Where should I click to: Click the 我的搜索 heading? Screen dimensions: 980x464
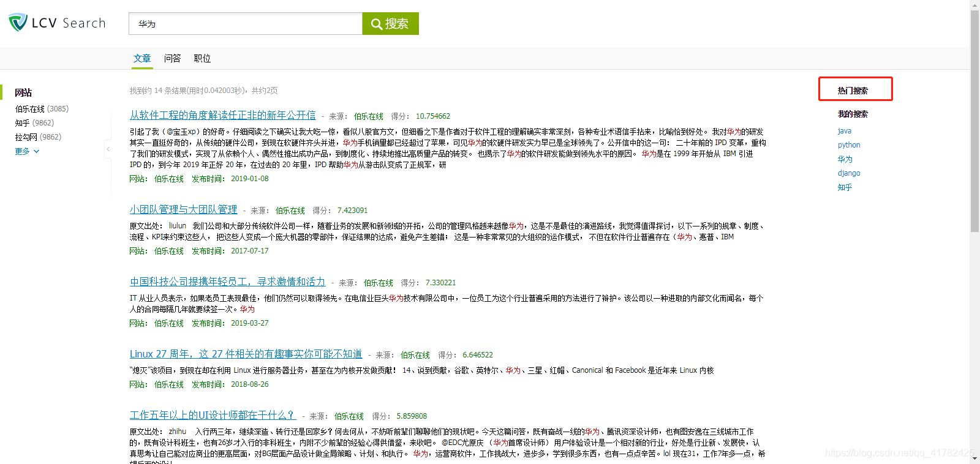[x=853, y=114]
